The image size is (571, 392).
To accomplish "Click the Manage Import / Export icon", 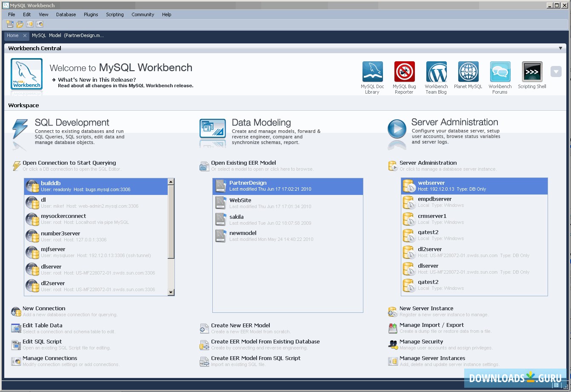I will pyautogui.click(x=393, y=328).
